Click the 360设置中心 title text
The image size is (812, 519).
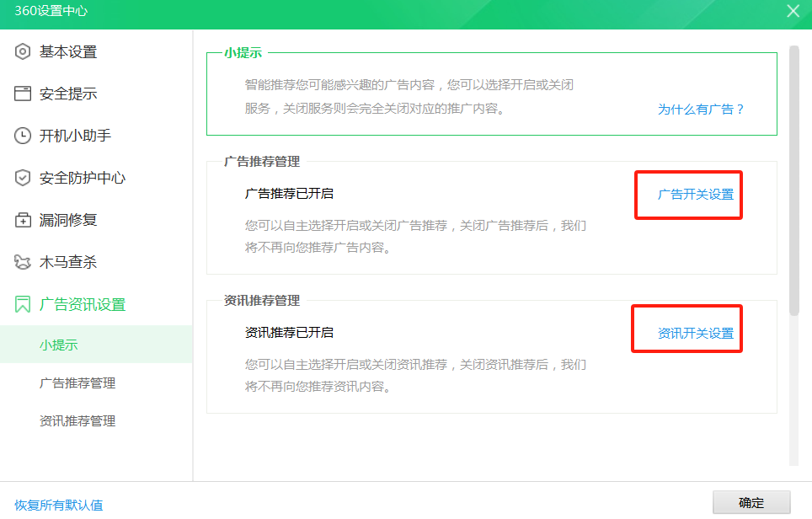pos(51,11)
